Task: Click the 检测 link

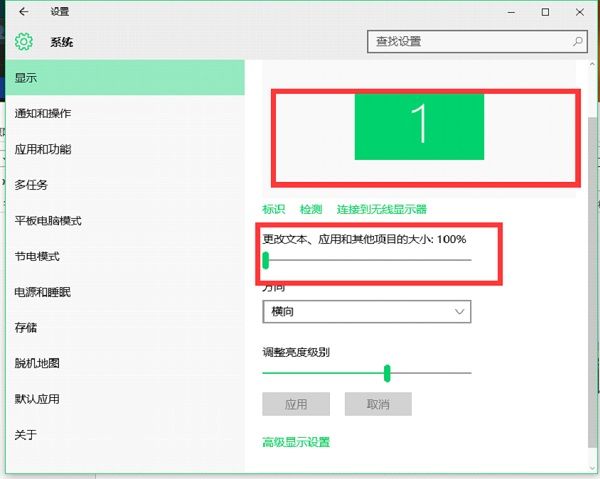Action: tap(311, 209)
